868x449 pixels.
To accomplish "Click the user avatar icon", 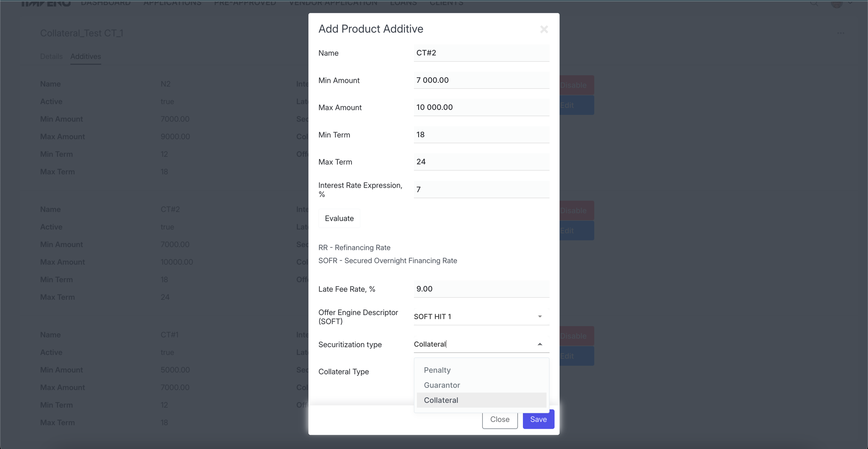I will 836,4.
